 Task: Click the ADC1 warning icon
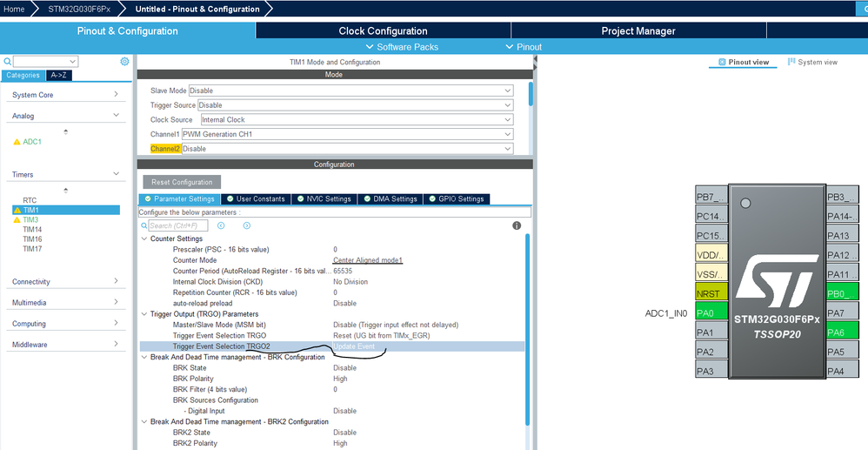(17, 142)
